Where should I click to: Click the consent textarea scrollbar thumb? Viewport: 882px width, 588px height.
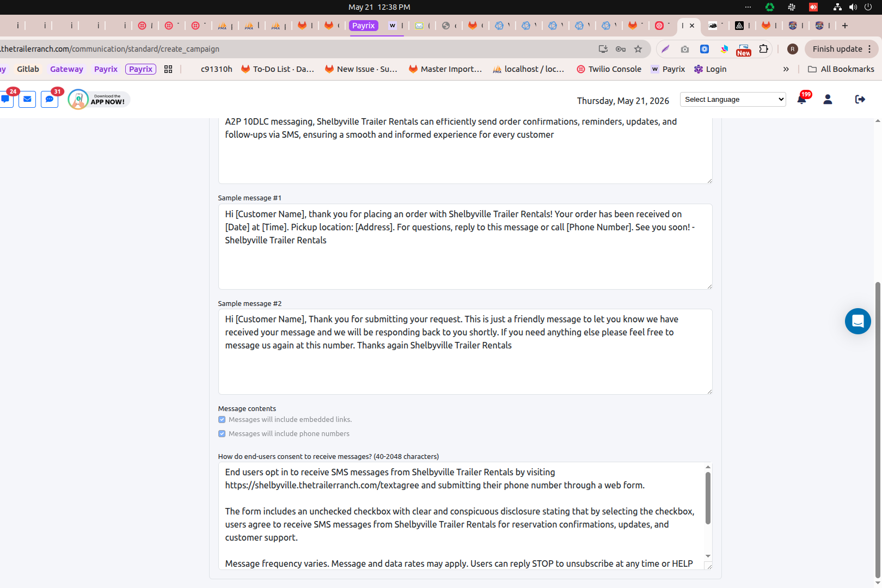coord(708,498)
